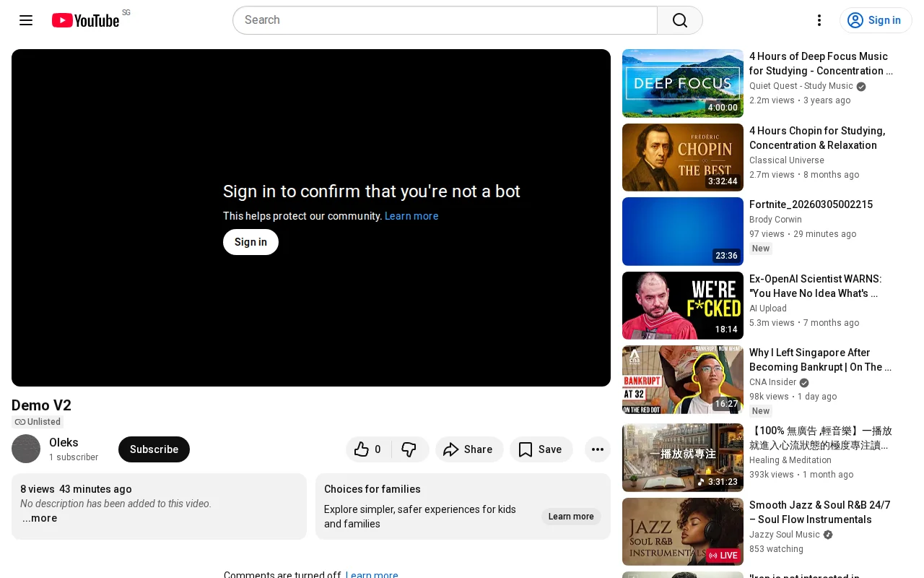This screenshot has width=924, height=578.
Task: Click the New badge under CNA Insider video
Action: pos(761,411)
